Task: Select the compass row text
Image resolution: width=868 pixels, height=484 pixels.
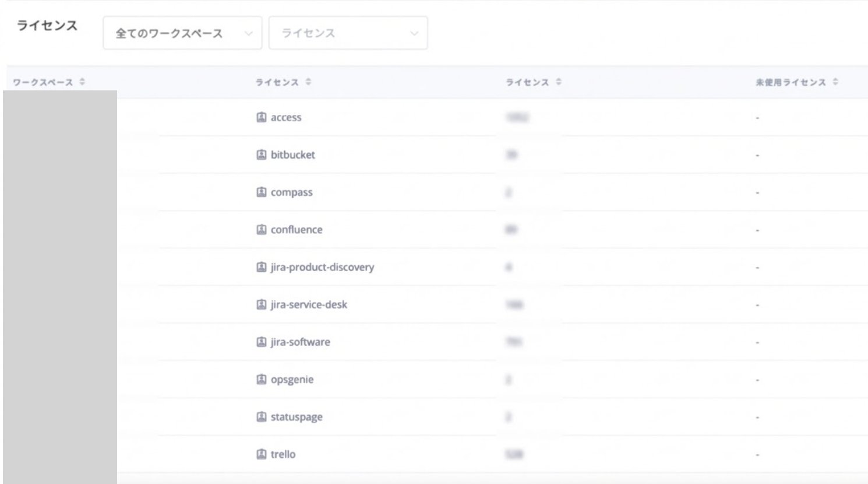Action: (291, 192)
